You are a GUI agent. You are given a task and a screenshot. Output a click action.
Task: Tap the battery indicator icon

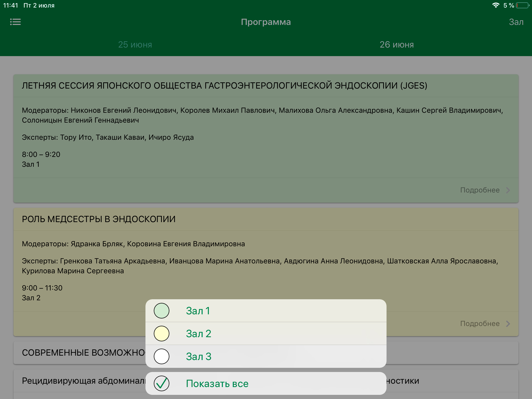[x=523, y=5]
